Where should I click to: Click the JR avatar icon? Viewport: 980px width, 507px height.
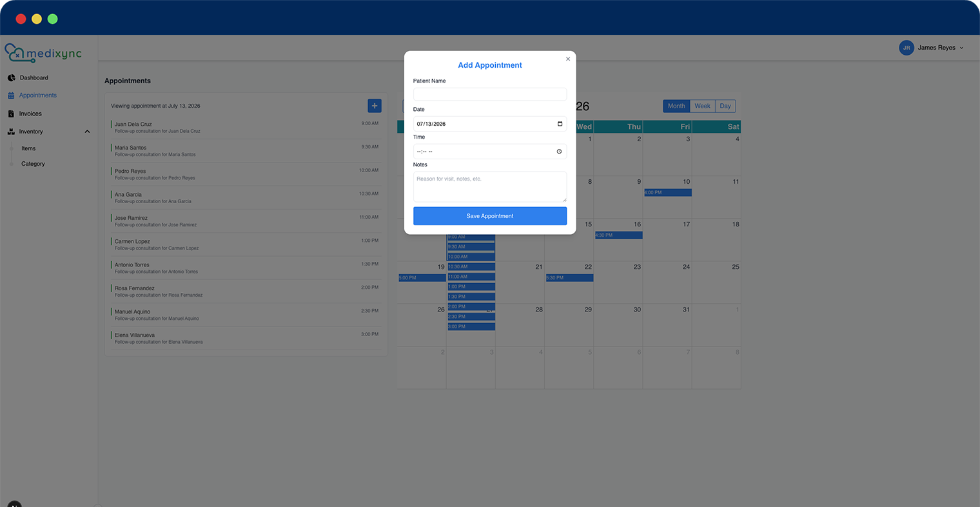[x=906, y=48]
